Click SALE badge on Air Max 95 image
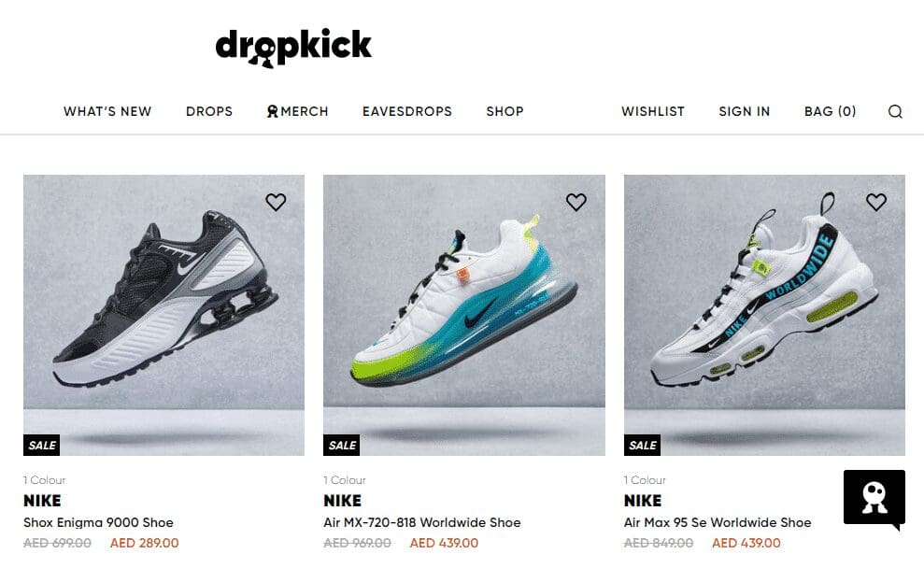 643,445
